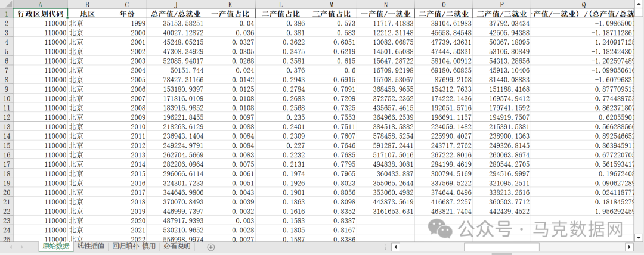Add a new sheet with the plus button
644x255 pixels.
[210, 247]
